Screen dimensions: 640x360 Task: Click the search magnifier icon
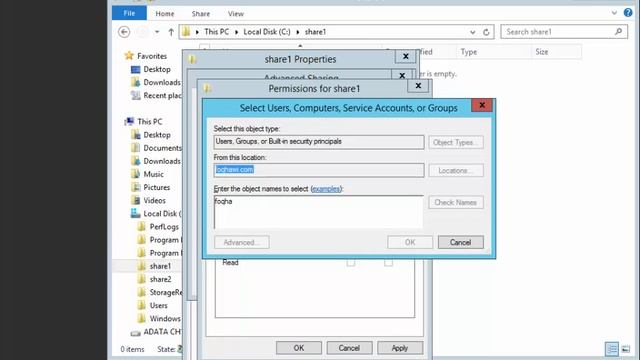click(618, 31)
